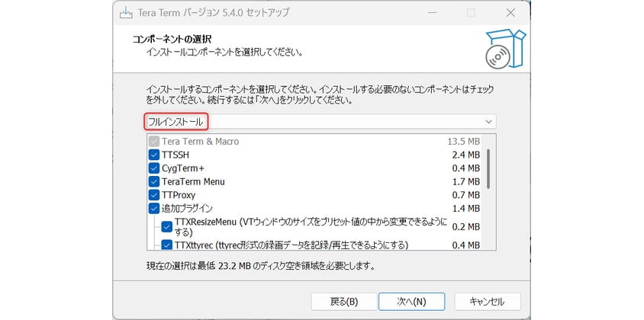Uncheck the CygTerm+ component checkbox
The width and height of the screenshot is (644, 320).
(154, 168)
